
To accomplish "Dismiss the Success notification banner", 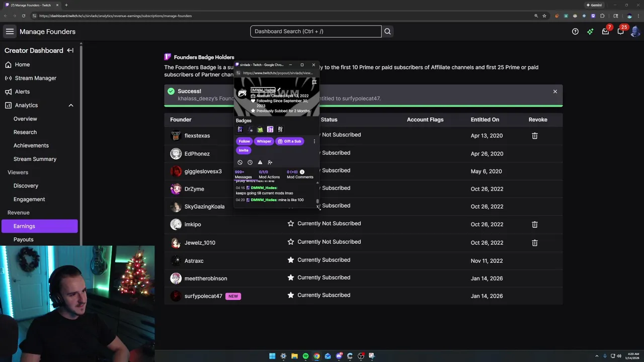I will click(555, 92).
